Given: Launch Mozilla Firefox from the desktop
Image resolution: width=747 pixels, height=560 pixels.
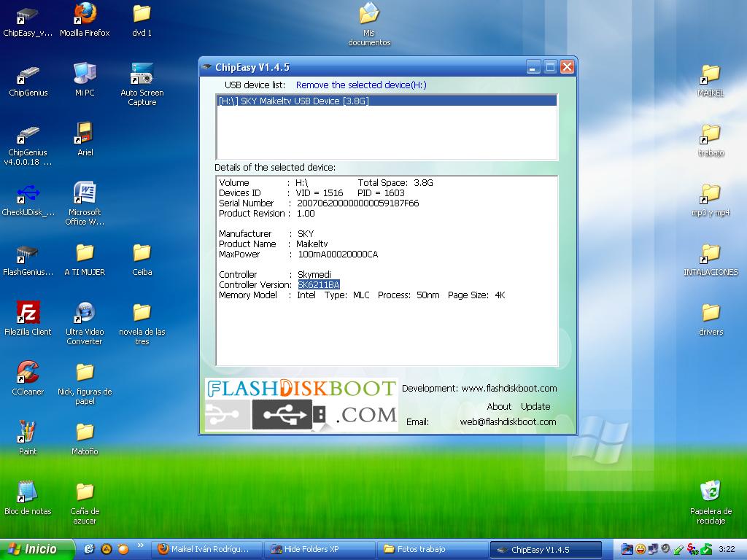Looking at the screenshot, I should point(83,16).
